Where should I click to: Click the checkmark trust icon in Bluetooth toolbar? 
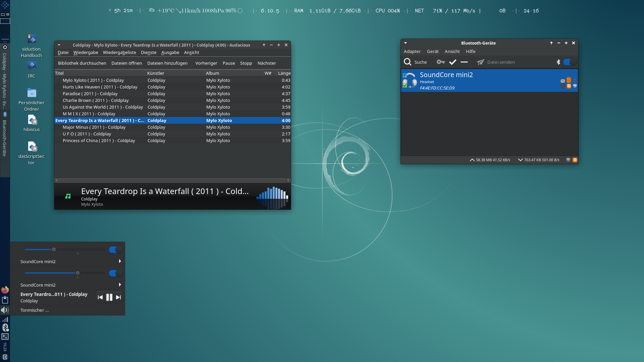tap(452, 62)
